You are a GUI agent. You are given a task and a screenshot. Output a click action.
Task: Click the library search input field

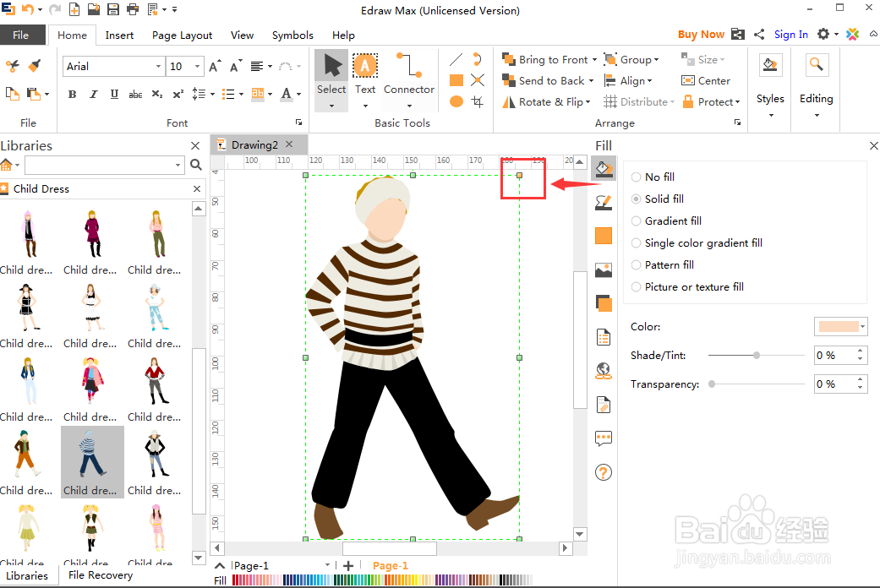tap(104, 165)
